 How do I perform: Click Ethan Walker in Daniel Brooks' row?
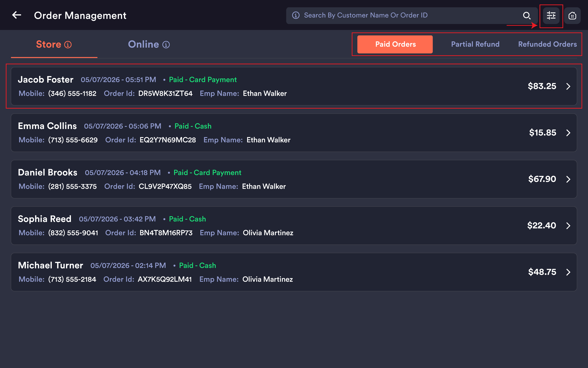[x=264, y=186]
